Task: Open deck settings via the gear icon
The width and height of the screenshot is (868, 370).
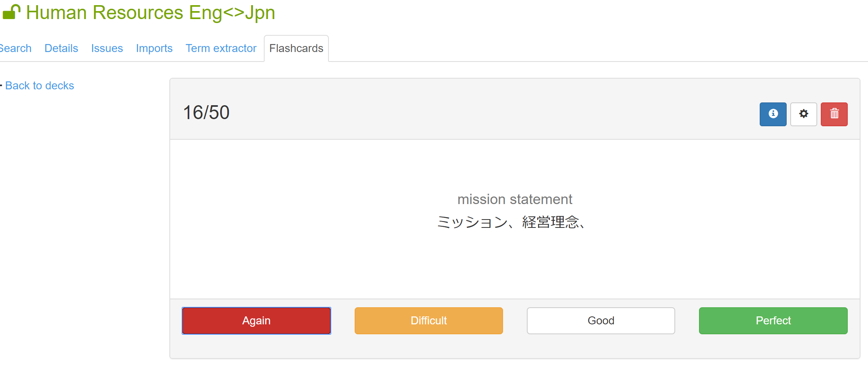Action: click(x=803, y=114)
